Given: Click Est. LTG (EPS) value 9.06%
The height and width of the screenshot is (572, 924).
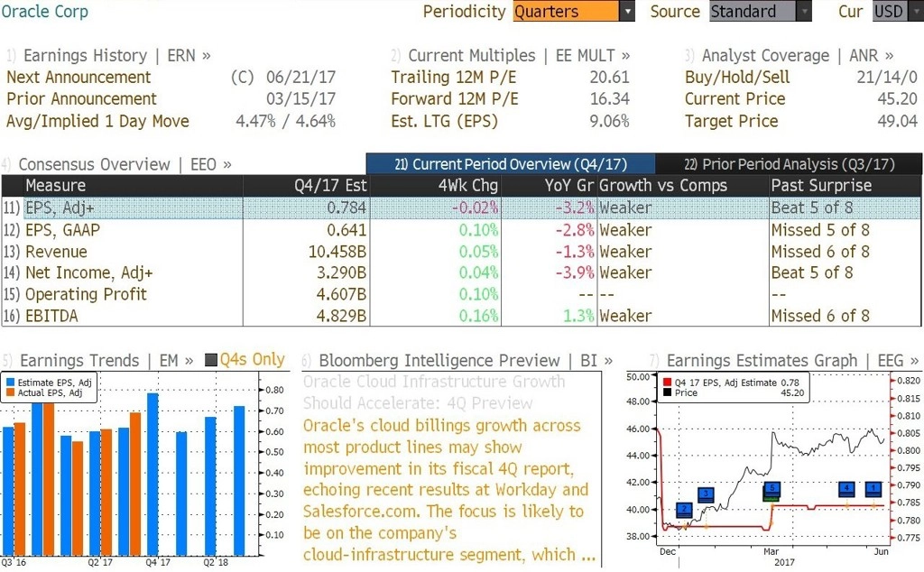Looking at the screenshot, I should pos(609,122).
